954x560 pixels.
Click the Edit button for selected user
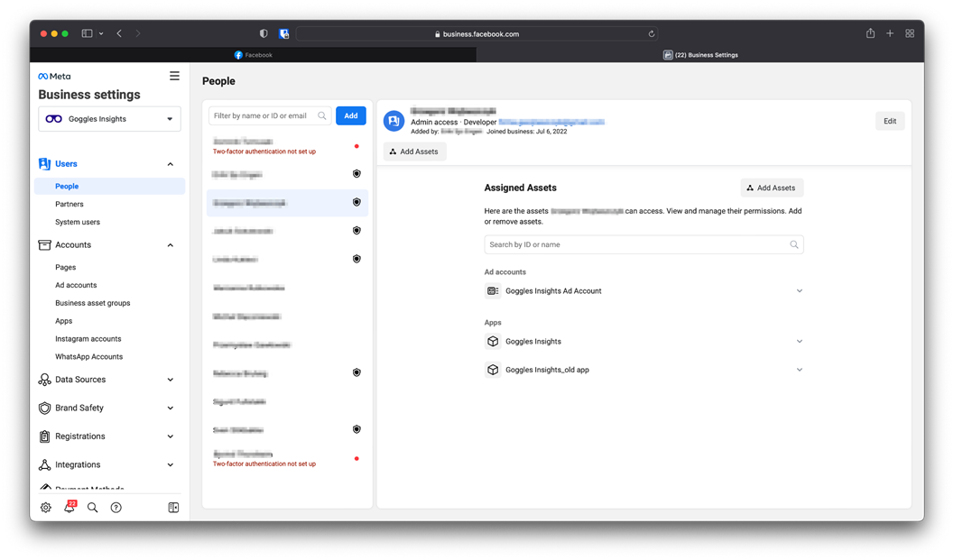tap(889, 121)
